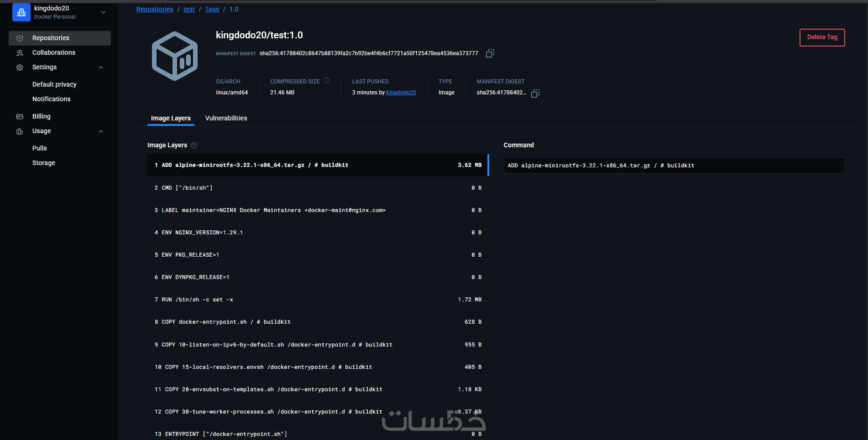Collapse the Settings section chevron
Image resolution: width=868 pixels, height=440 pixels.
(x=101, y=67)
